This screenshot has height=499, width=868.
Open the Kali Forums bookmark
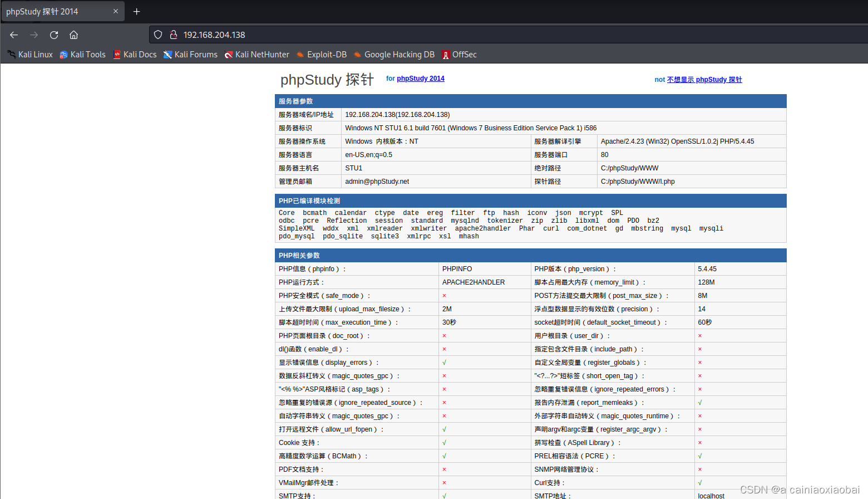[x=190, y=55]
